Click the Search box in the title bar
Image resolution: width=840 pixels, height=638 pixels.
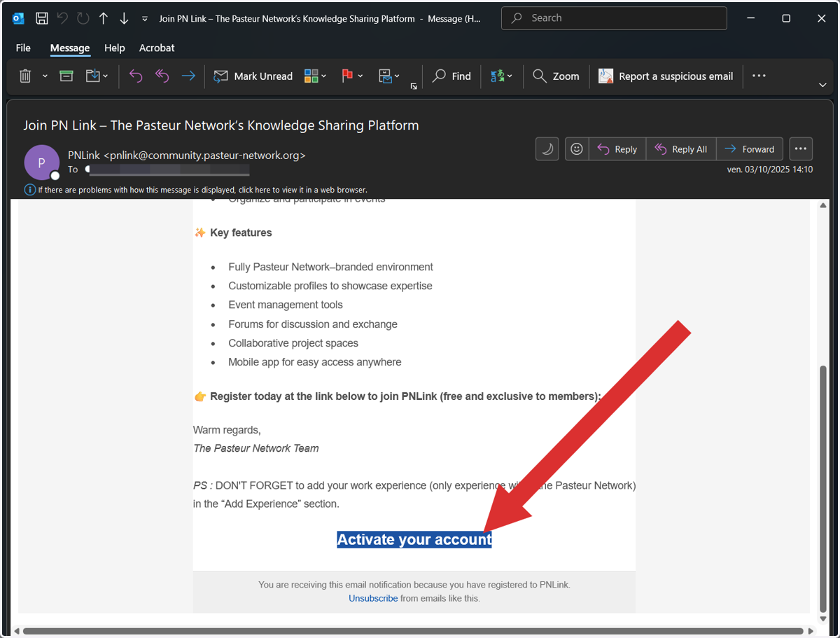(614, 18)
